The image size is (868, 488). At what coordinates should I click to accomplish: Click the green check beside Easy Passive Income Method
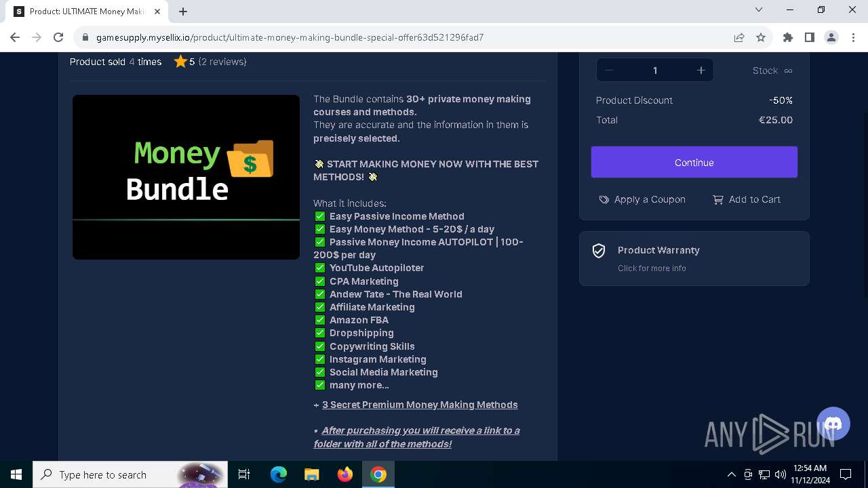320,216
